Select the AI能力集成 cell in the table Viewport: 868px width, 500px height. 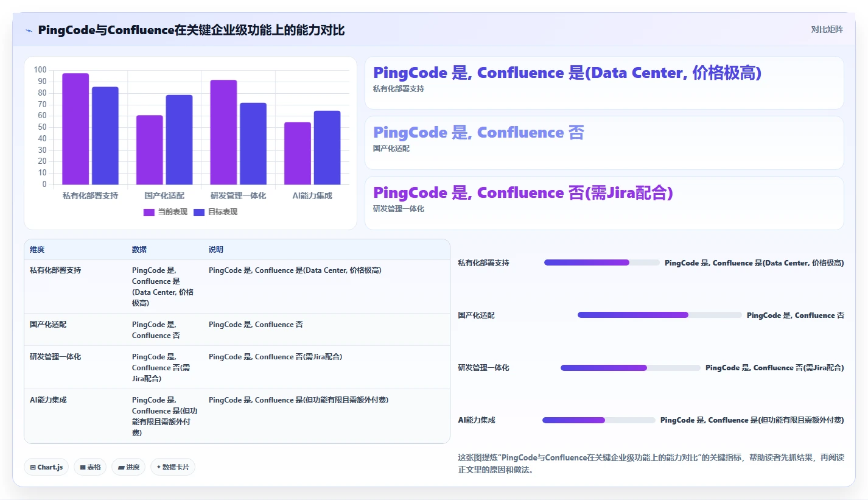[75, 416]
